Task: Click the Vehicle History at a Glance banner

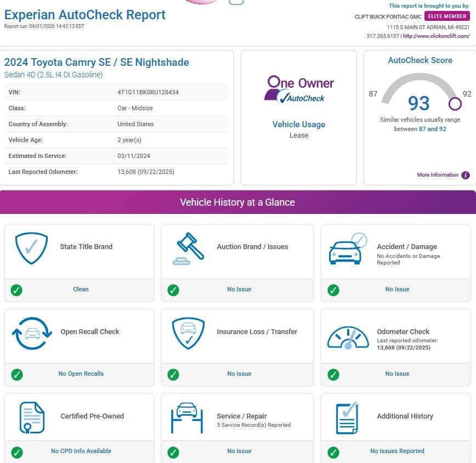Action: [x=237, y=202]
